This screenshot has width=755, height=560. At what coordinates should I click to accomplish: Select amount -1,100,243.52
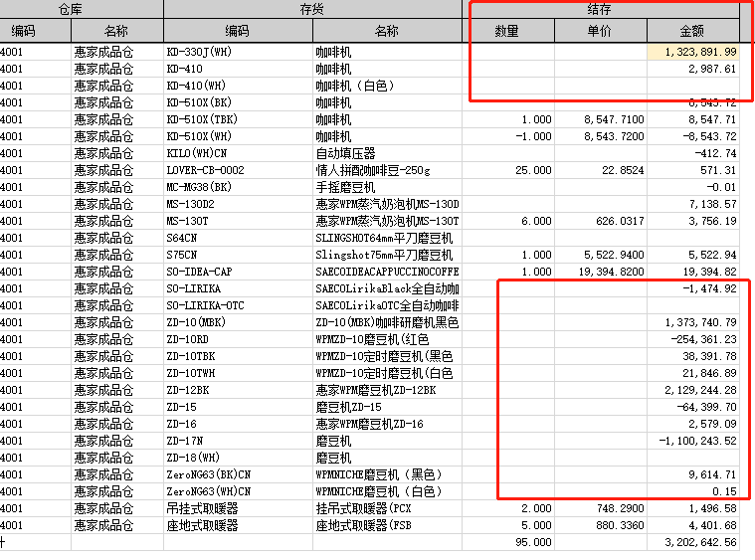point(693,441)
